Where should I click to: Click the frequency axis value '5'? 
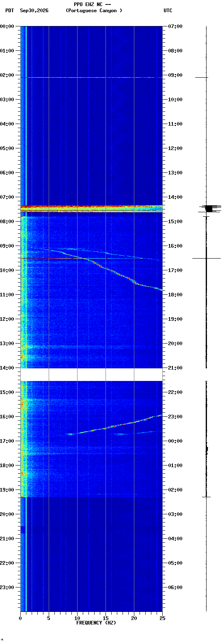(49, 618)
